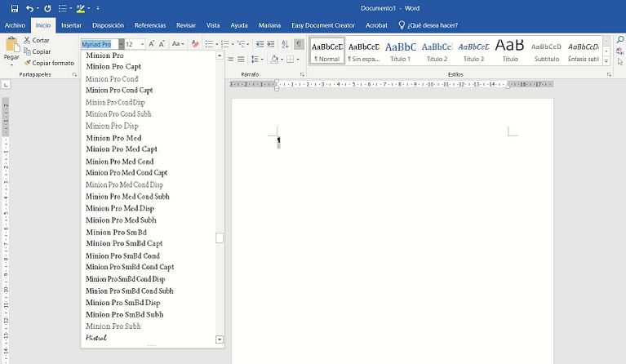Viewport: 626px width, 364px height.
Task: Expand the styles gallery more arrow
Action: point(609,62)
